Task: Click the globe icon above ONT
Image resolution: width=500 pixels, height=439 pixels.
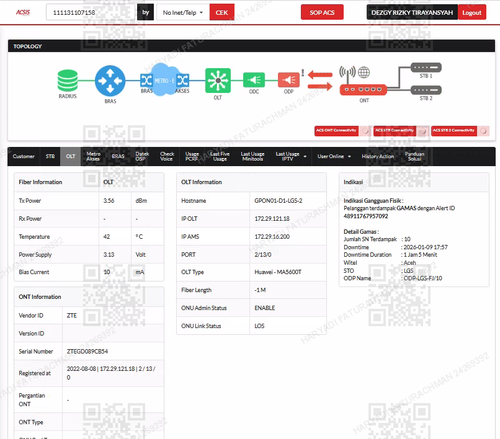Action: 364,72
